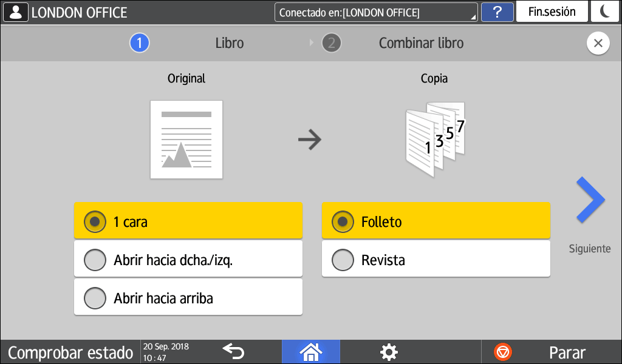Choose Folleto copy type
Image resolution: width=622 pixels, height=364 pixels.
click(x=436, y=221)
